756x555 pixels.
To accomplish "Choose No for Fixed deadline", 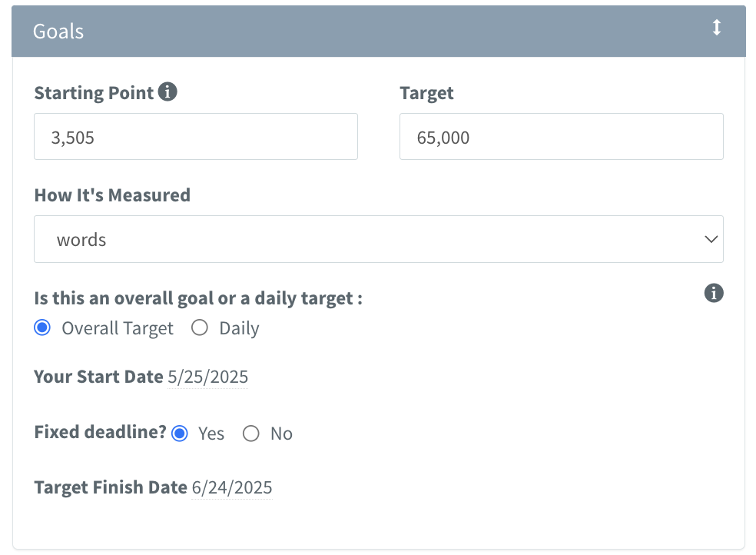I will click(251, 434).
